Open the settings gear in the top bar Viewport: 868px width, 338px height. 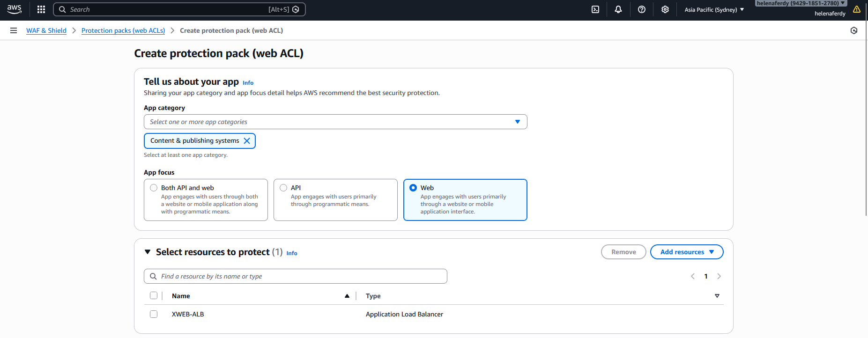click(x=665, y=9)
